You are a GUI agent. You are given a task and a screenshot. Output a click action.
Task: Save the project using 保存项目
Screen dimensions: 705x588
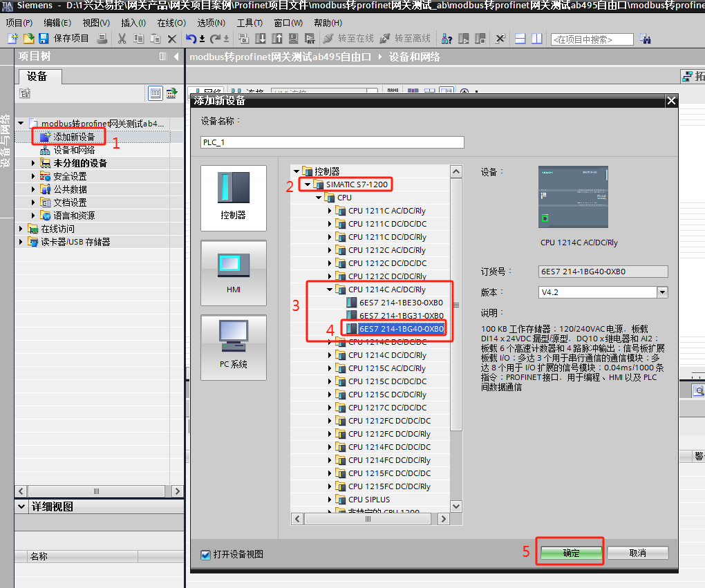coord(64,39)
